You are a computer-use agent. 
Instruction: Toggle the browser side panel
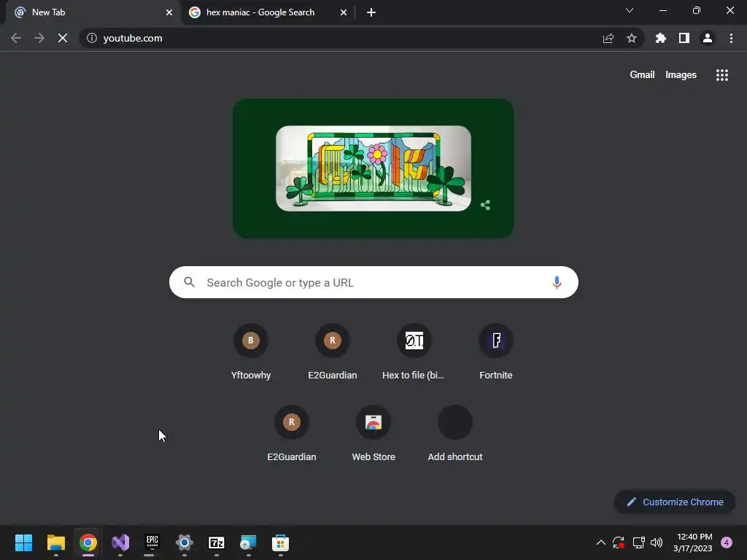click(x=684, y=38)
